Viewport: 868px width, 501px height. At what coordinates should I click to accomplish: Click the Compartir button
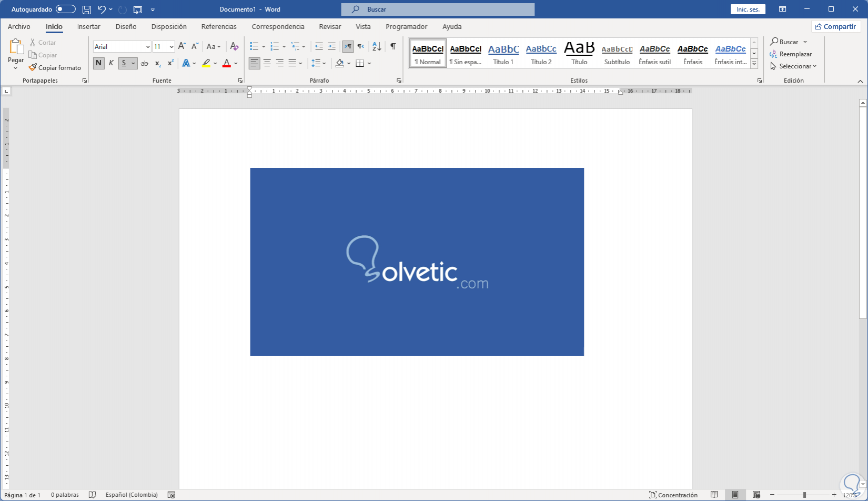(835, 26)
